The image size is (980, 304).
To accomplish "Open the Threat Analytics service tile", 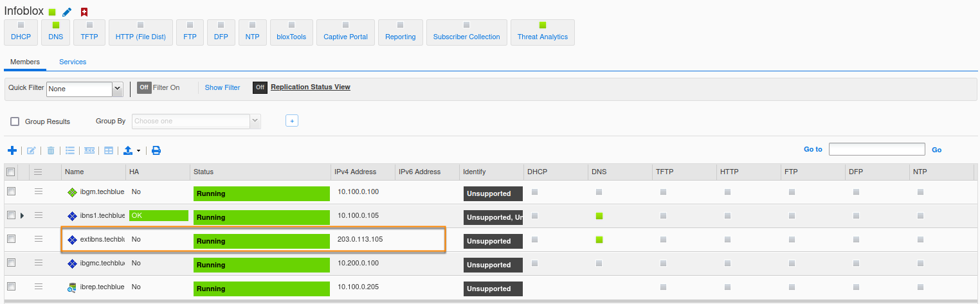I will 543,32.
